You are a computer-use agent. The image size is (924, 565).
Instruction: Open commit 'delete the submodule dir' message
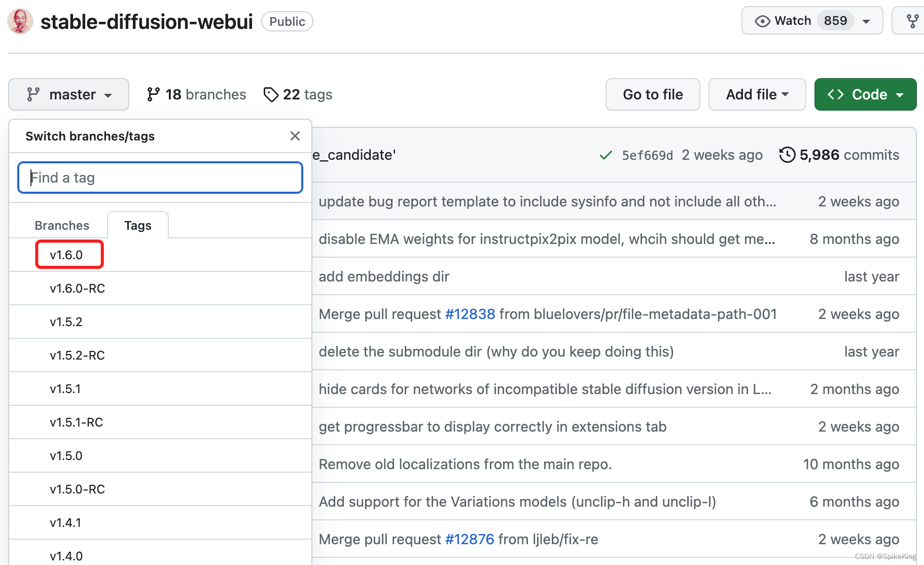point(496,351)
